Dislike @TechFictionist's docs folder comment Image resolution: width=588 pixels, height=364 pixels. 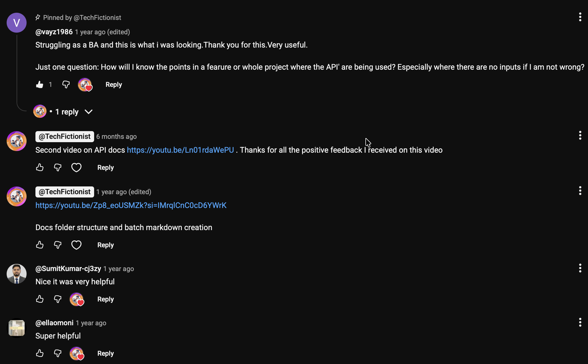(57, 245)
